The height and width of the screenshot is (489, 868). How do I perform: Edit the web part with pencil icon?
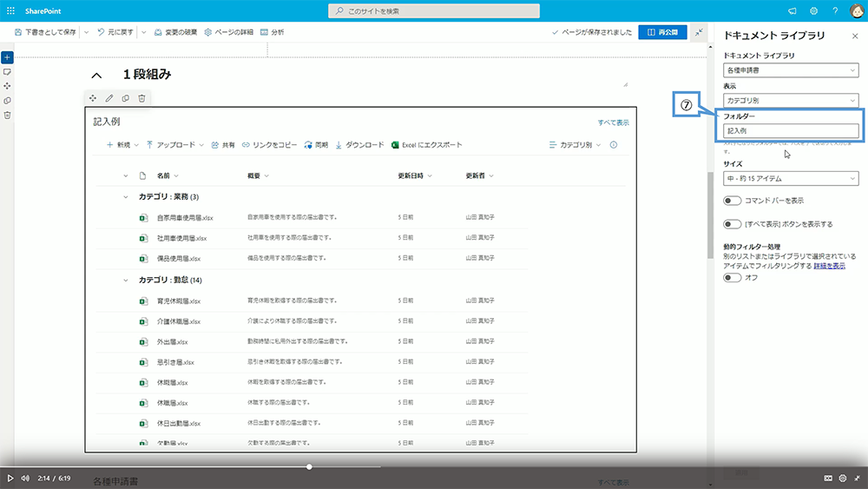109,98
